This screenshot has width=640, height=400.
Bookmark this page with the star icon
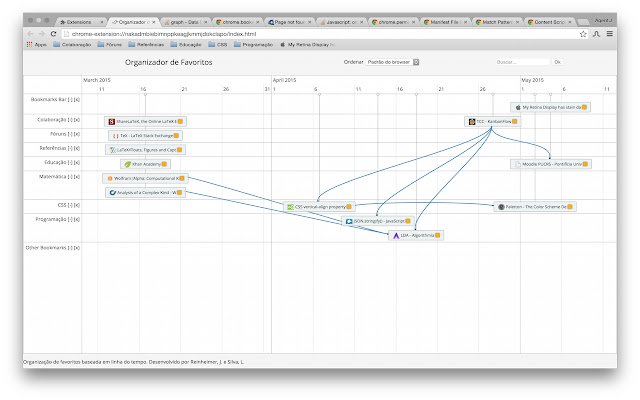[x=583, y=34]
